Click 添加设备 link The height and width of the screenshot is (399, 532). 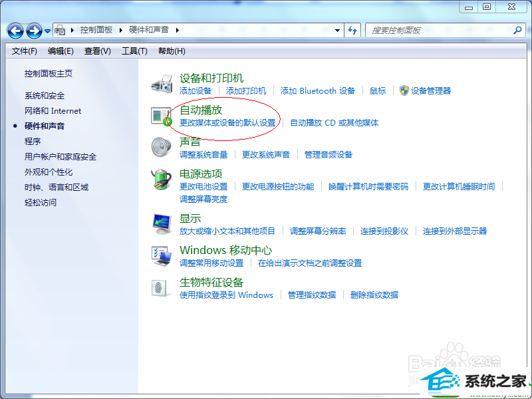[196, 91]
